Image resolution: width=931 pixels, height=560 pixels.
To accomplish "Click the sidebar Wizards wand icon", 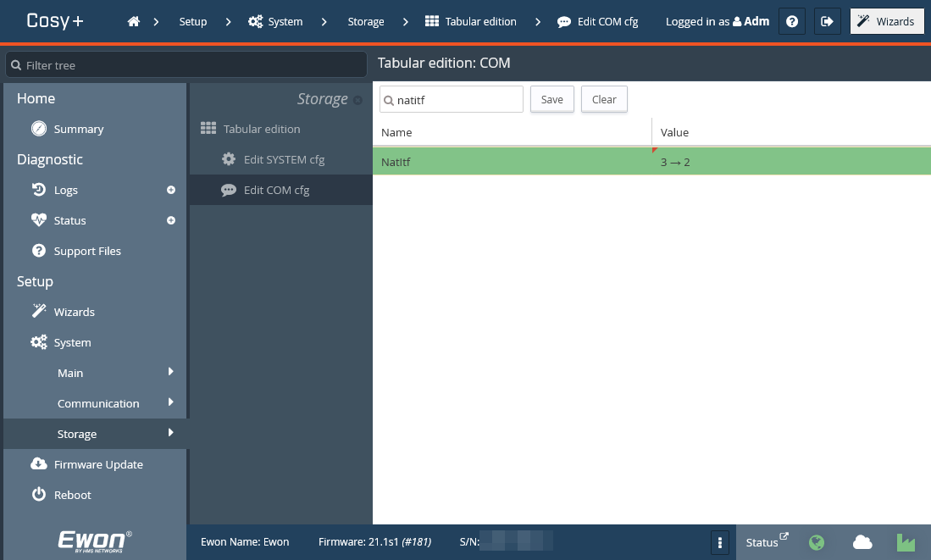I will pyautogui.click(x=39, y=311).
